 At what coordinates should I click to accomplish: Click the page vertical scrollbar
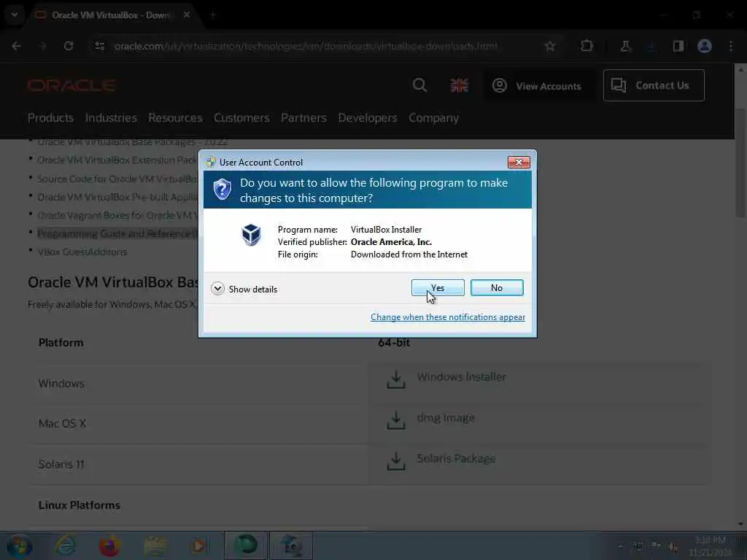click(x=740, y=163)
